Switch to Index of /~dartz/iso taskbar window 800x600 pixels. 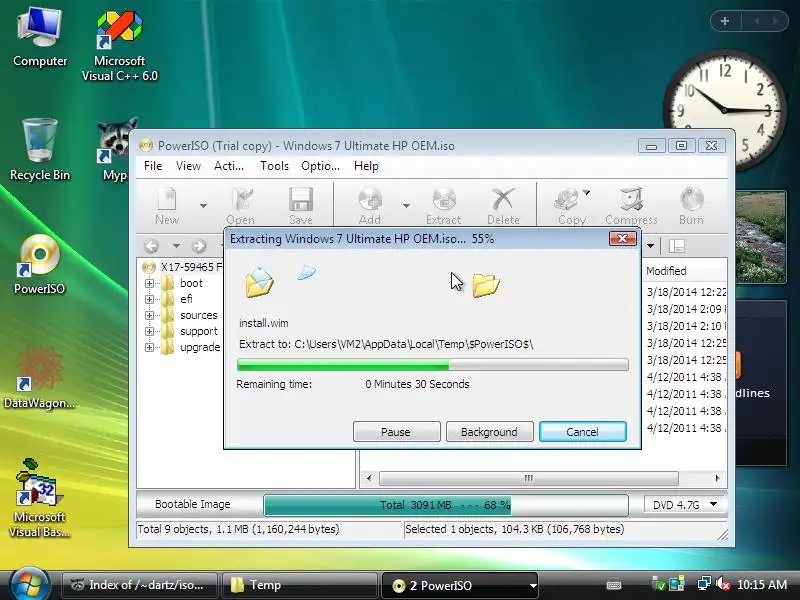click(x=139, y=585)
